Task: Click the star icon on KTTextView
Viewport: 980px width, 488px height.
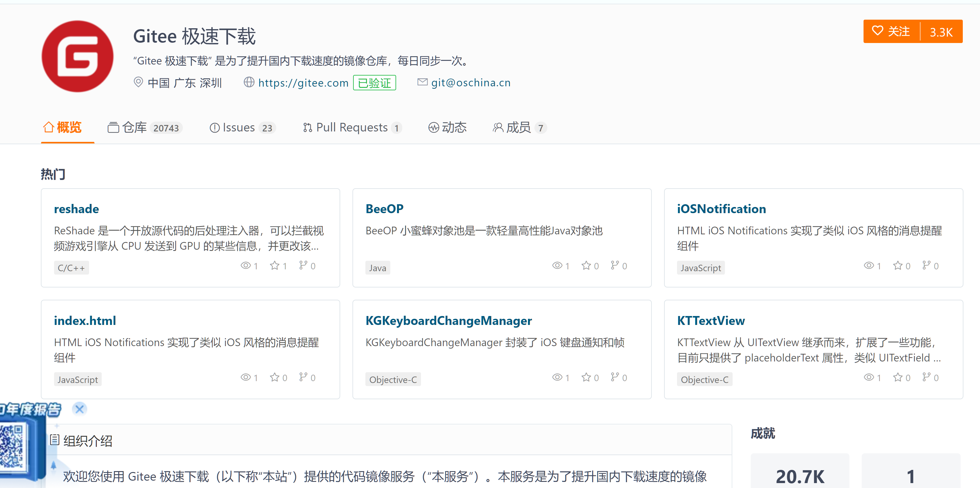Action: 898,377
